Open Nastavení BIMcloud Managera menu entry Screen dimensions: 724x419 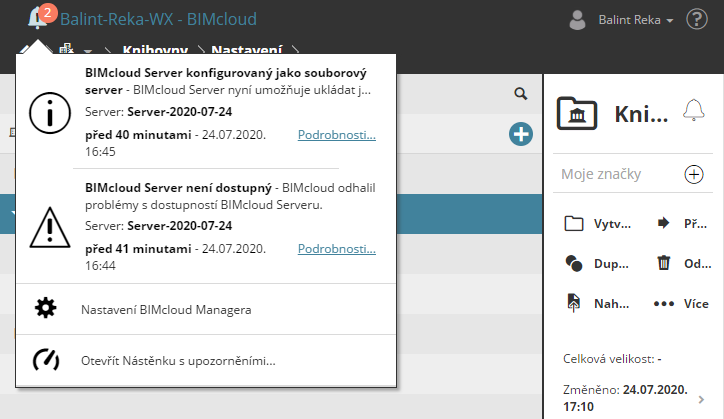coord(165,310)
